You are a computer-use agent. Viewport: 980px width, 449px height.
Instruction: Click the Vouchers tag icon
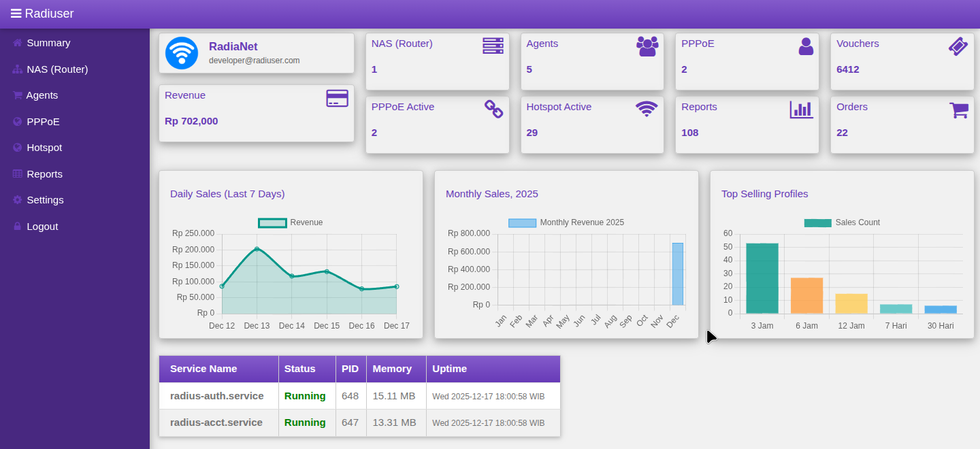[958, 46]
